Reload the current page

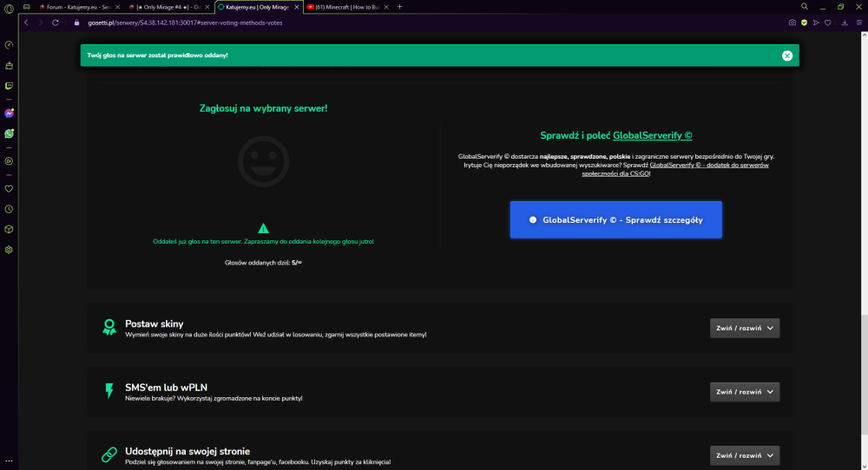click(56, 23)
